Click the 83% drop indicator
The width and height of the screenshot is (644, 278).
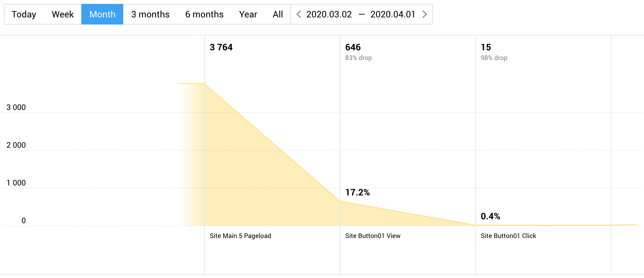[358, 58]
